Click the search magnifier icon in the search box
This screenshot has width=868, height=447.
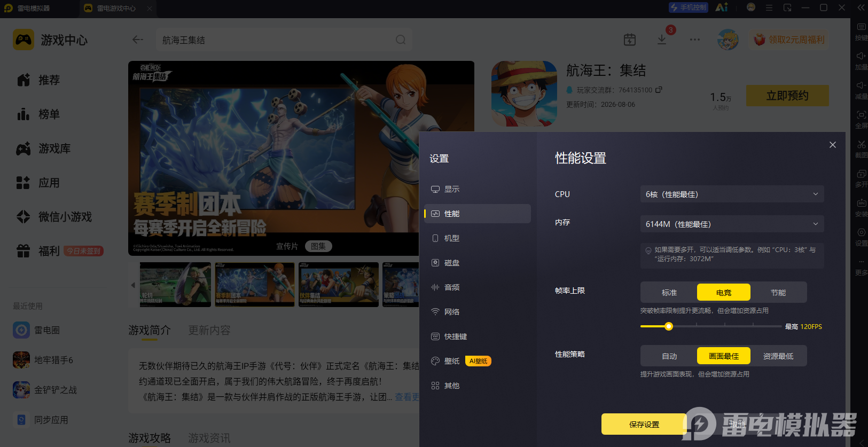coord(401,40)
